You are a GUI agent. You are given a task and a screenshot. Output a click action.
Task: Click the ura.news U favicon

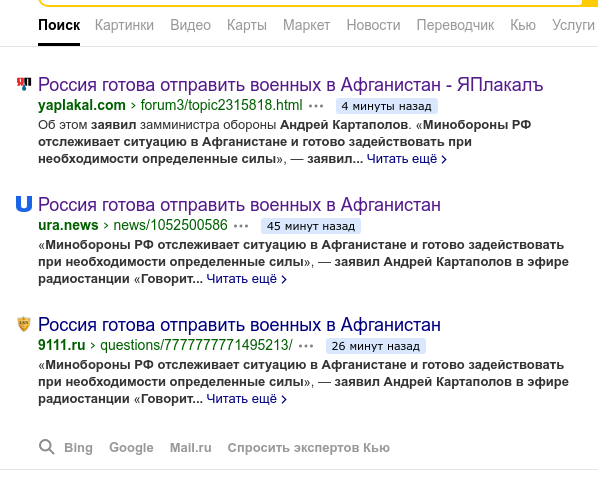coord(24,204)
